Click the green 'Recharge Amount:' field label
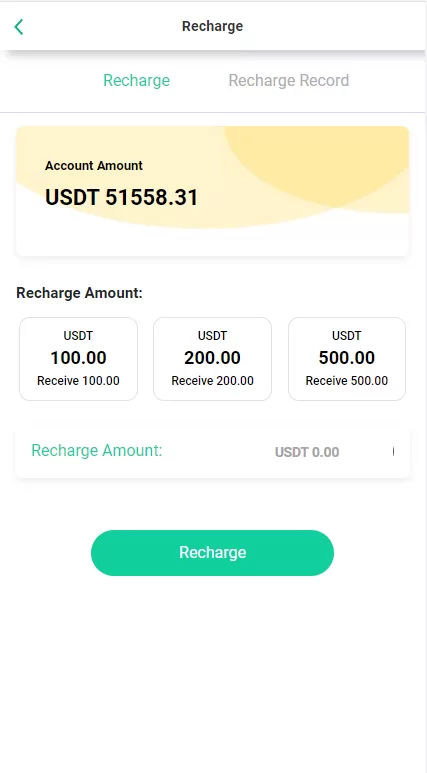 (x=97, y=451)
